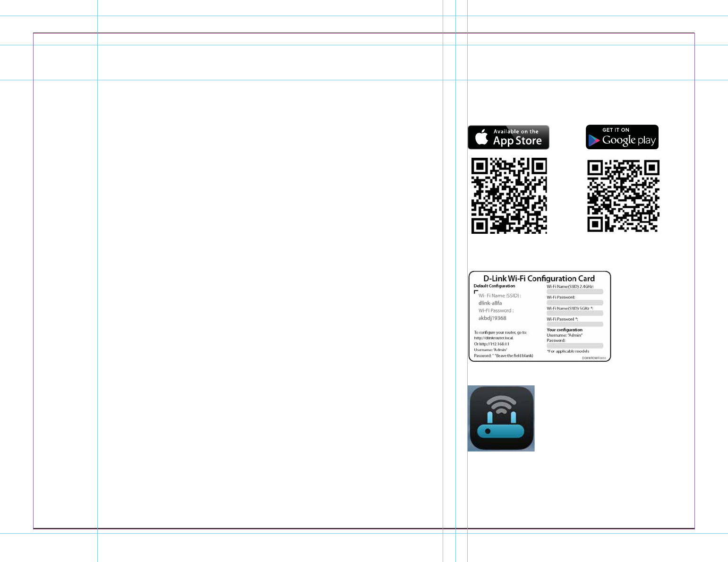Click the "(leave the field blank)" password line
728x562 pixels.
(504, 356)
